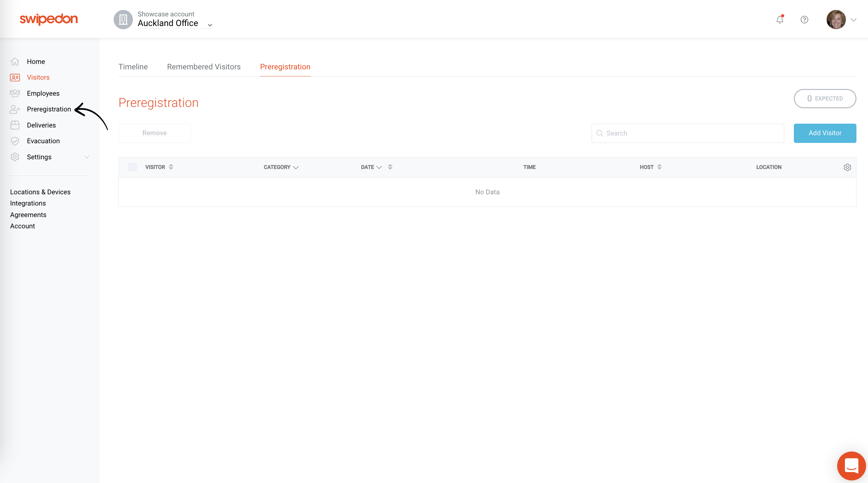Switch to Remembered Visitors tab
The width and height of the screenshot is (868, 483).
point(204,67)
